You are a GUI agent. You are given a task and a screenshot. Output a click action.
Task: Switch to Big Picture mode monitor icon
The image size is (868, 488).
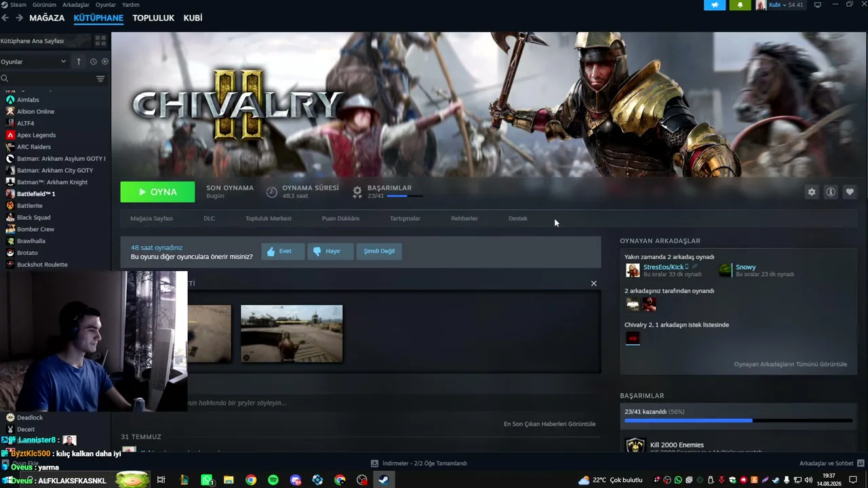tap(817, 5)
